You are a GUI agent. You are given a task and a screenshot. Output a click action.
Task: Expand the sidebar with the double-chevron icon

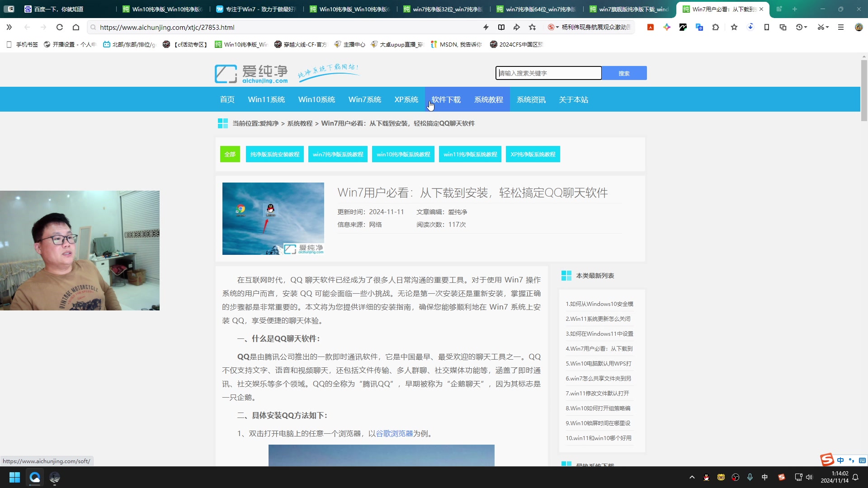click(9, 27)
